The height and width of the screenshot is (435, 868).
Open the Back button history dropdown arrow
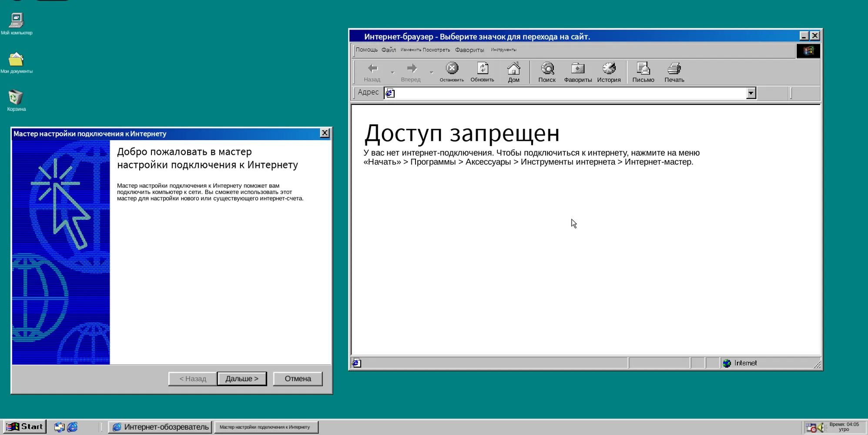[392, 72]
